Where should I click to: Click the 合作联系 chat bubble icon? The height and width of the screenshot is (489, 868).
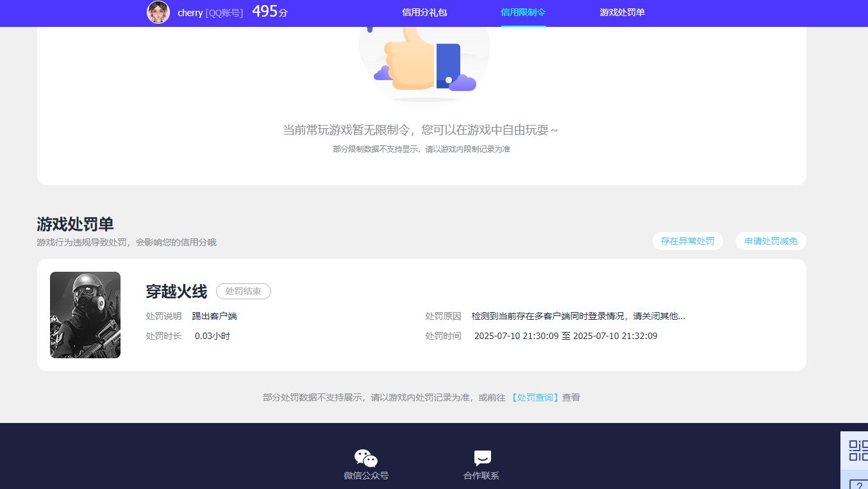tap(482, 458)
